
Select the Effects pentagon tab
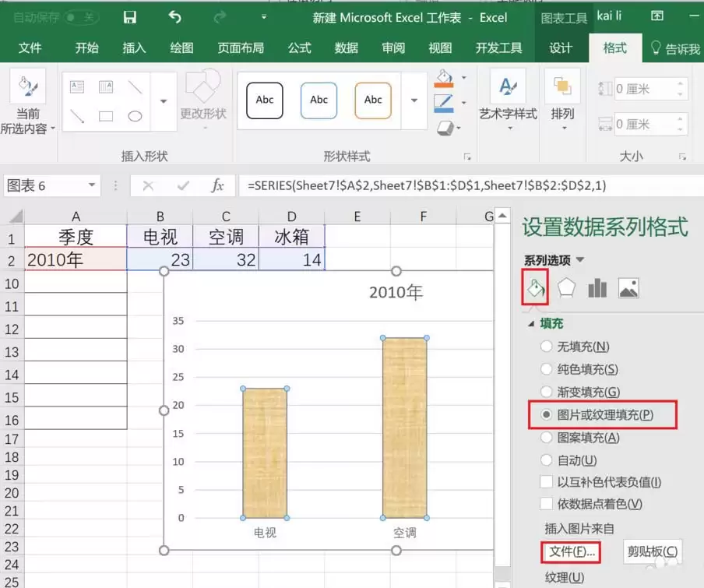click(566, 287)
